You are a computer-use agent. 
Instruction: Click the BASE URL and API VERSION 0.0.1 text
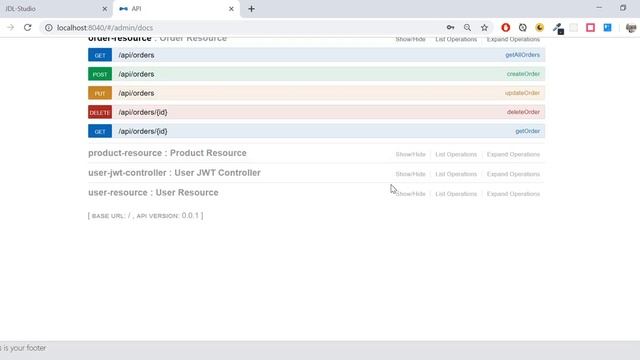click(145, 216)
